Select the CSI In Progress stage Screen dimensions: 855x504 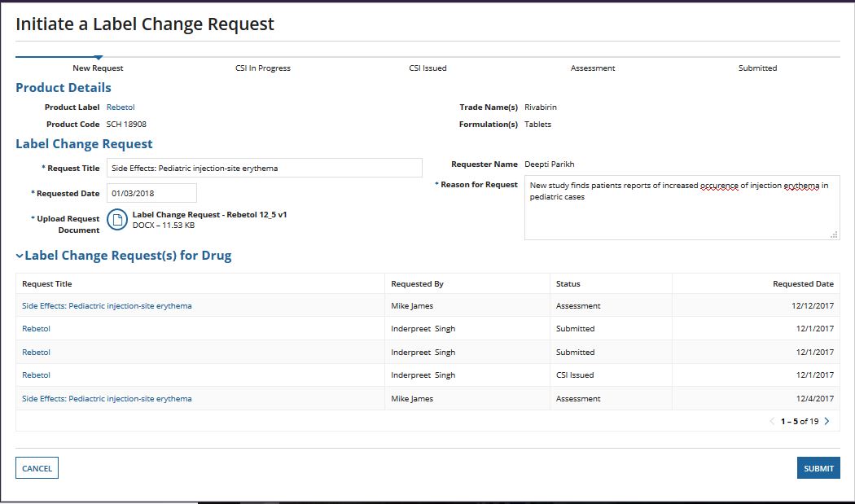(x=263, y=68)
